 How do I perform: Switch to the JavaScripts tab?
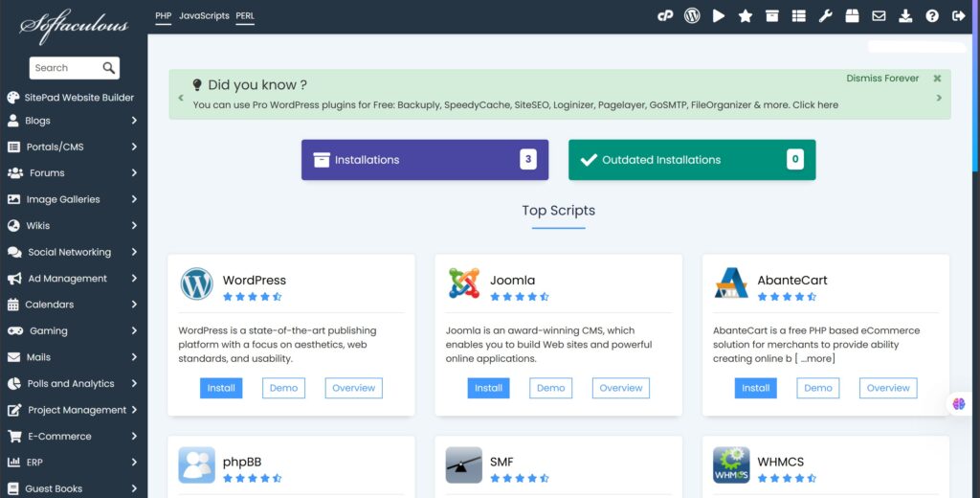click(x=204, y=16)
